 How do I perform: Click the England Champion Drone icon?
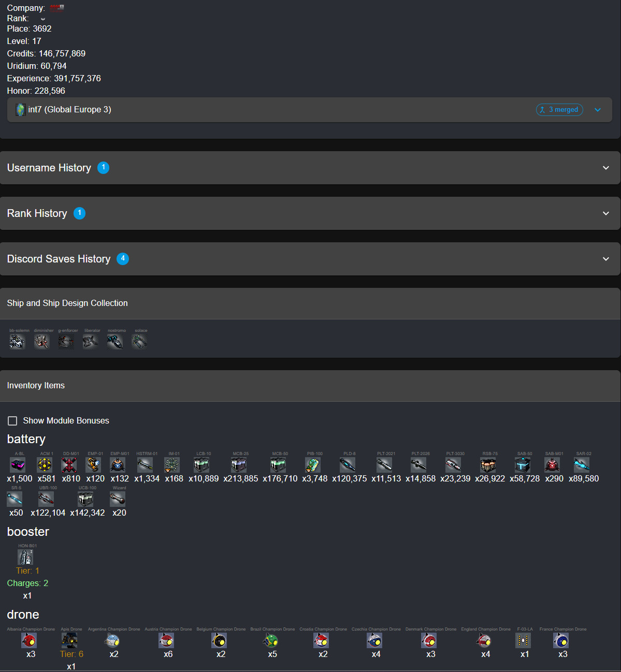pyautogui.click(x=484, y=640)
